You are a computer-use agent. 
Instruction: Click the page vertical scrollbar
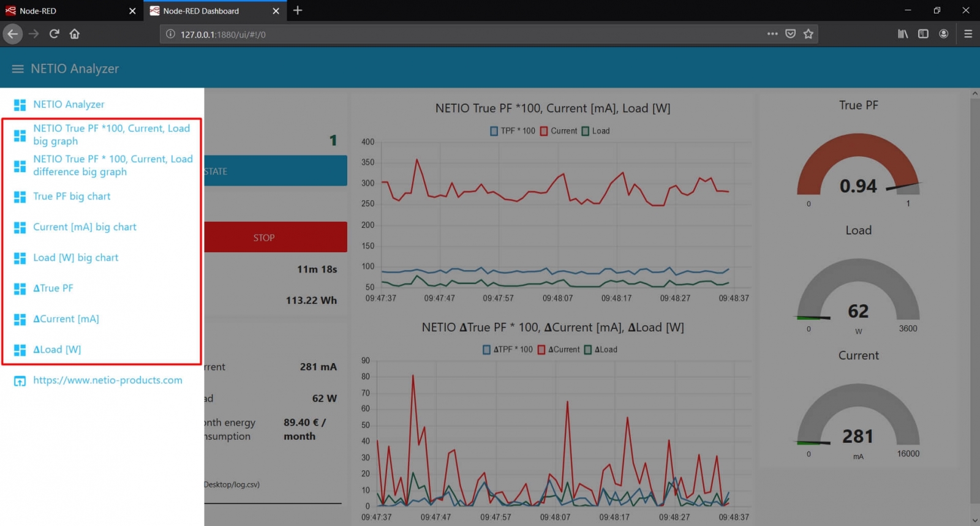974,300
